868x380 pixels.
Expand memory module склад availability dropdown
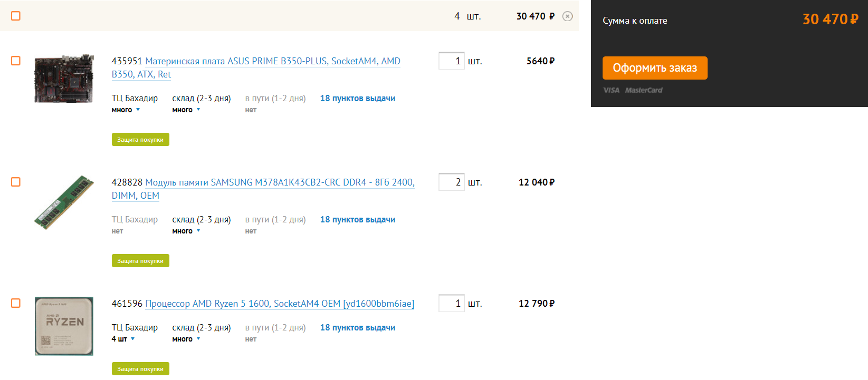click(x=198, y=231)
